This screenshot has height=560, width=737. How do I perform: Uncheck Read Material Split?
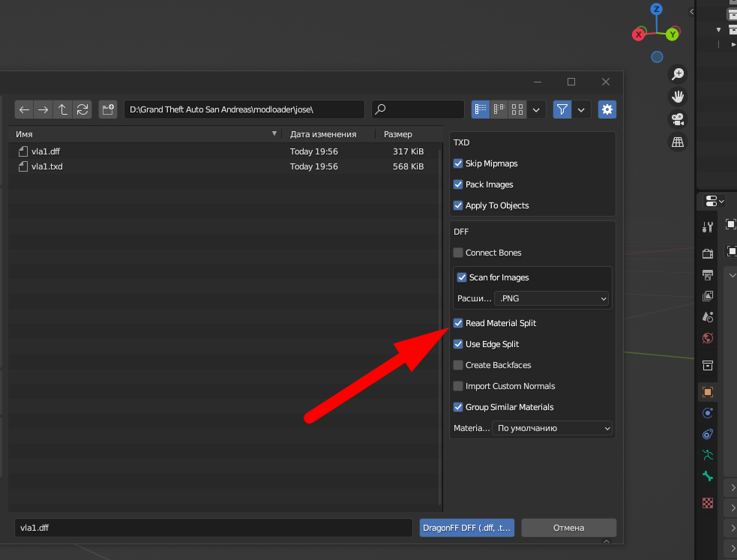[458, 323]
